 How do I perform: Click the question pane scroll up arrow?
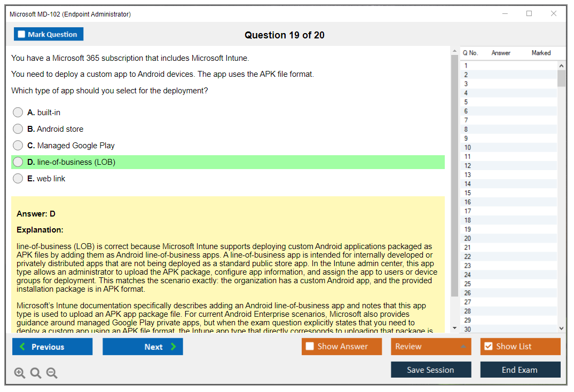(x=454, y=51)
